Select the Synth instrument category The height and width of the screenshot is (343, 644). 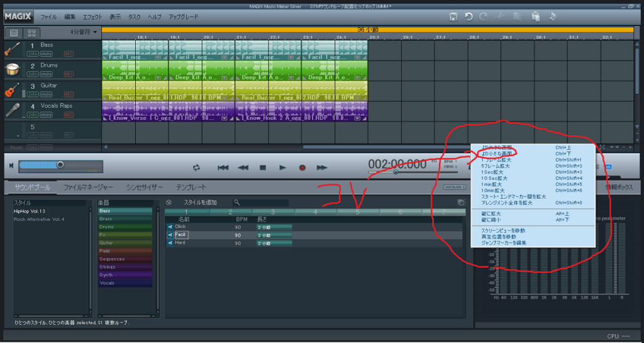click(125, 275)
